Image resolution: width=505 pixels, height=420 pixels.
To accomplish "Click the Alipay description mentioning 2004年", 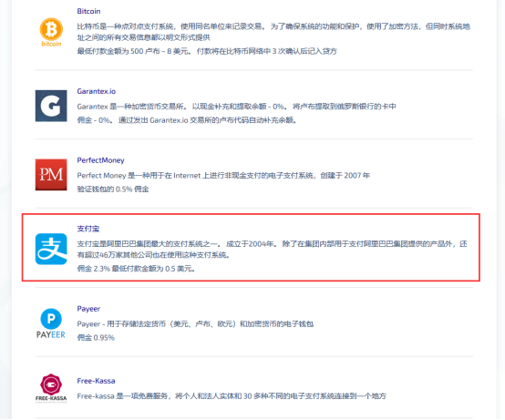I will pos(272,250).
